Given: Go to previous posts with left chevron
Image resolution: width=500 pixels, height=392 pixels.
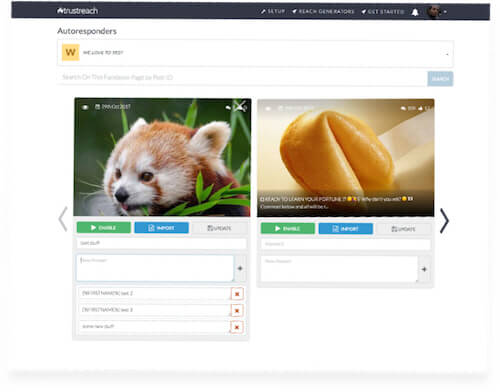Looking at the screenshot, I should pos(63,219).
